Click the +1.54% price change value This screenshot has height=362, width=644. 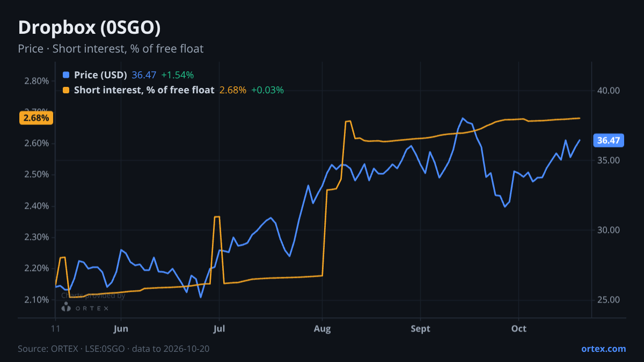(x=178, y=75)
